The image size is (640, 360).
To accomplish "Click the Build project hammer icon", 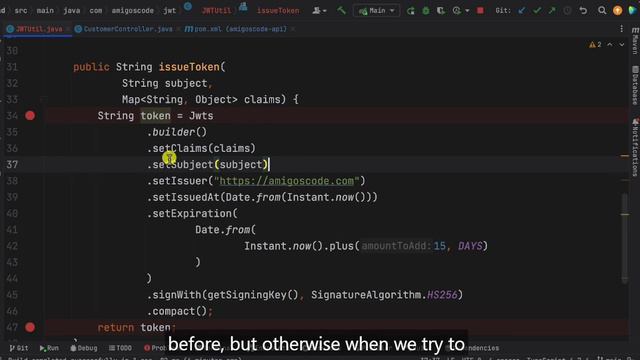I will point(341,10).
